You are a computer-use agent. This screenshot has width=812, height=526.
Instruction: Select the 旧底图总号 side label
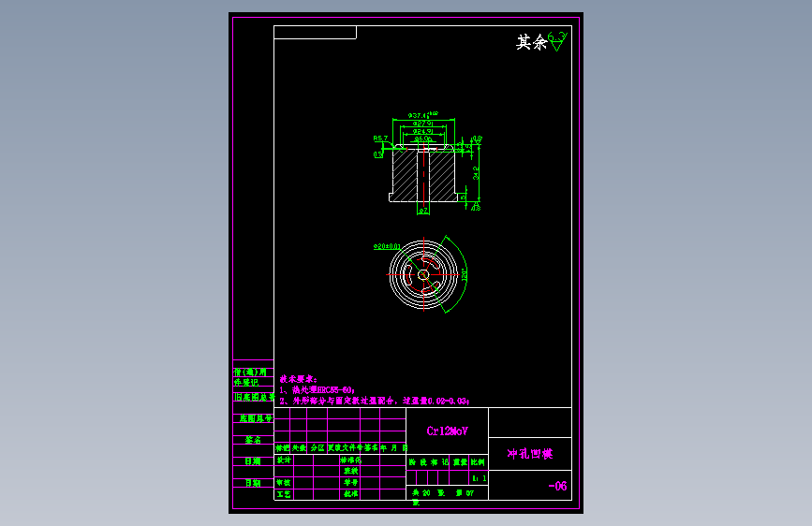[x=254, y=397]
